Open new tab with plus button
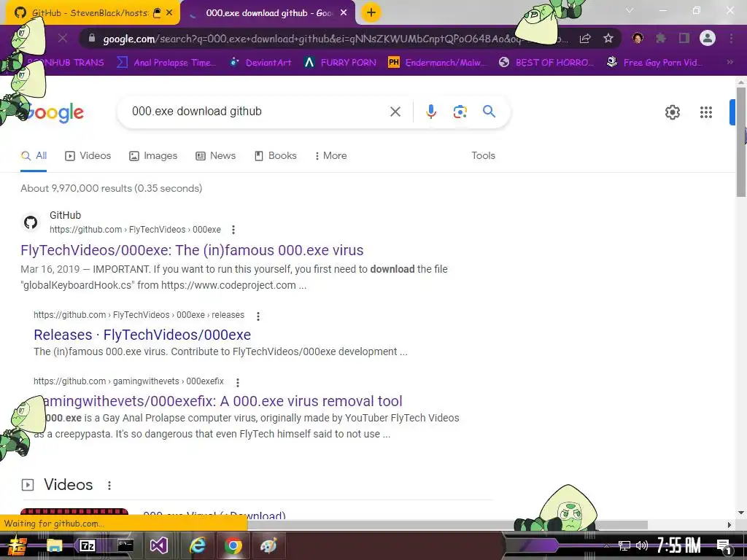Image resolution: width=747 pixels, height=560 pixels. click(x=371, y=12)
